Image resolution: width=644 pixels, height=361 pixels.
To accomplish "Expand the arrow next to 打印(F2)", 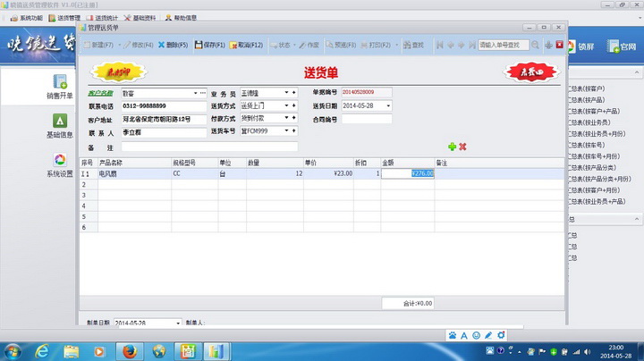I will coord(397,45).
